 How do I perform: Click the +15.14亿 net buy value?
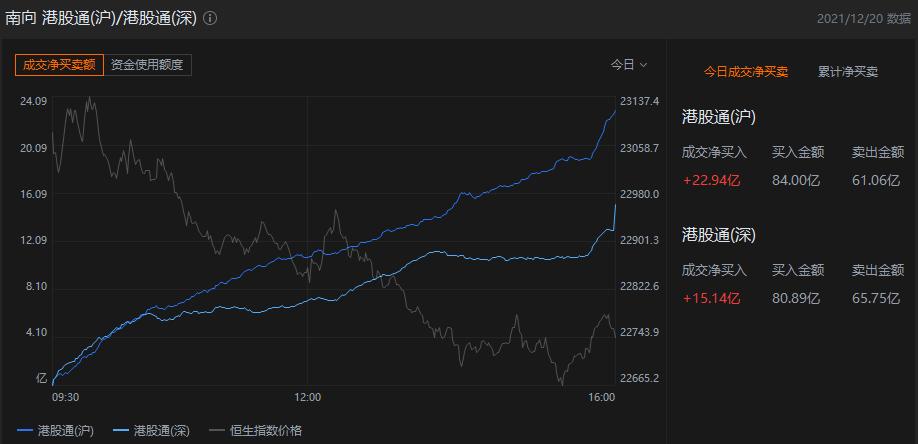[x=711, y=299]
